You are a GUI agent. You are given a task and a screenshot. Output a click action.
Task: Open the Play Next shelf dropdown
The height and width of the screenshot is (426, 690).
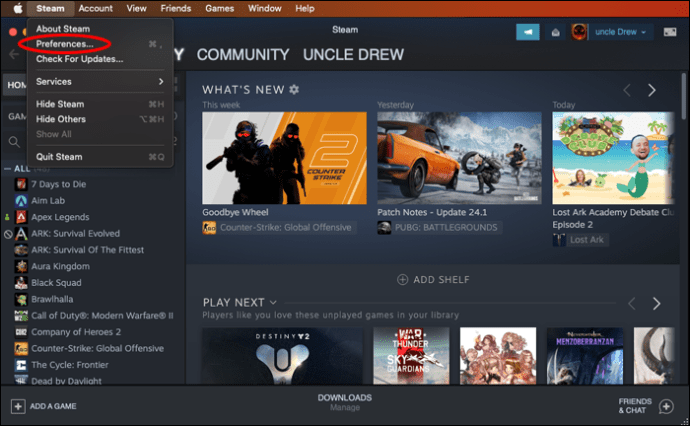[273, 302]
